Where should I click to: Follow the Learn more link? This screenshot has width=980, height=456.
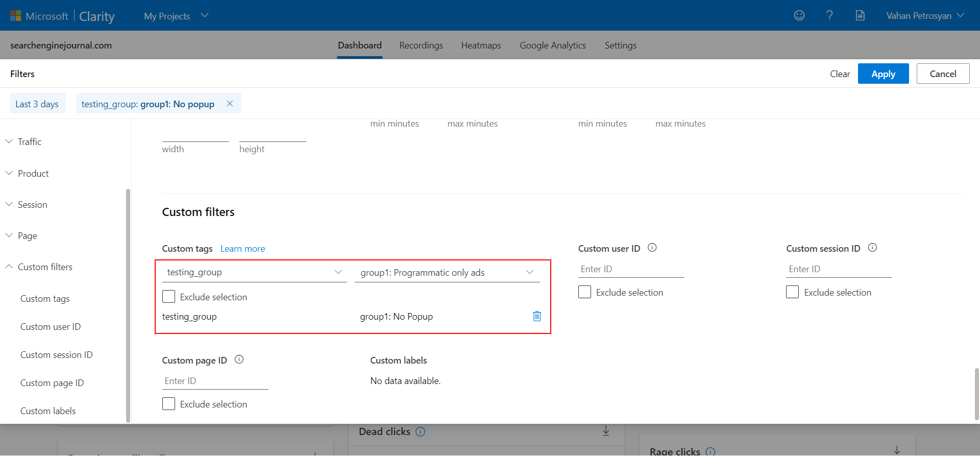coord(242,249)
